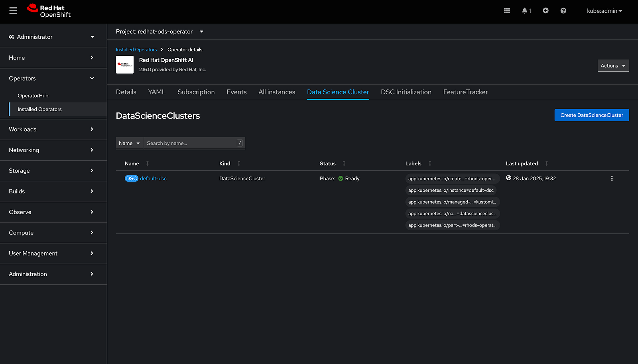The width and height of the screenshot is (638, 364).
Task: Open the notifications bell
Action: coord(526,11)
